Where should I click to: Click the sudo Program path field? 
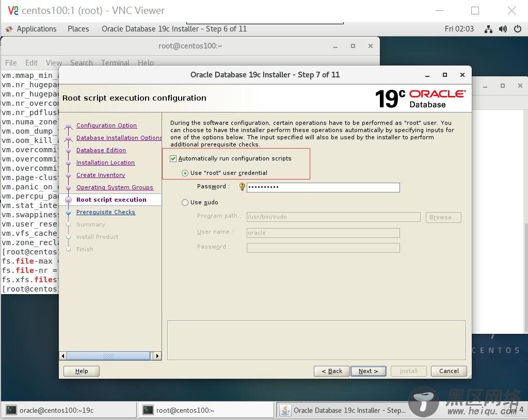(x=333, y=217)
